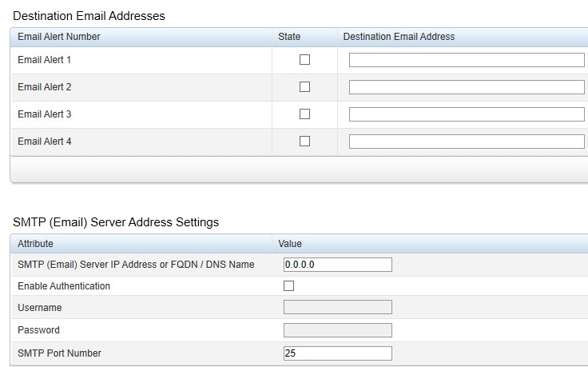Tick the Email Alert 2 state checkbox
Image resolution: width=588 pixels, height=367 pixels.
(x=304, y=86)
